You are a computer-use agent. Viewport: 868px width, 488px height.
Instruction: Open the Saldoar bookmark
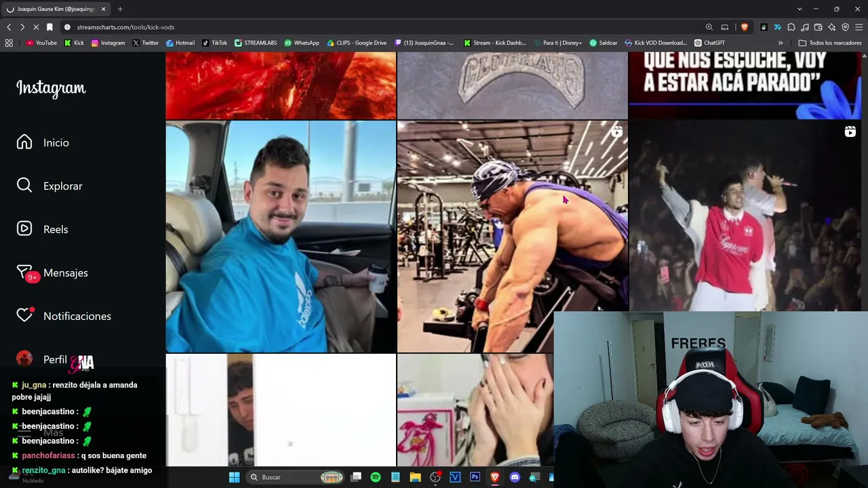[604, 43]
